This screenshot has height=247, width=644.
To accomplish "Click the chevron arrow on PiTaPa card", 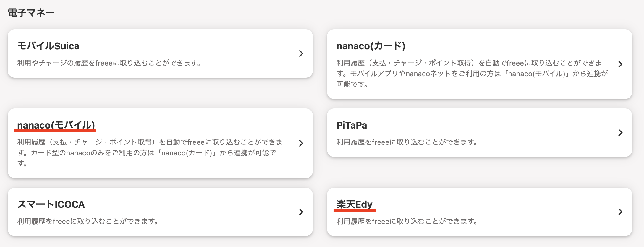I will (x=620, y=133).
